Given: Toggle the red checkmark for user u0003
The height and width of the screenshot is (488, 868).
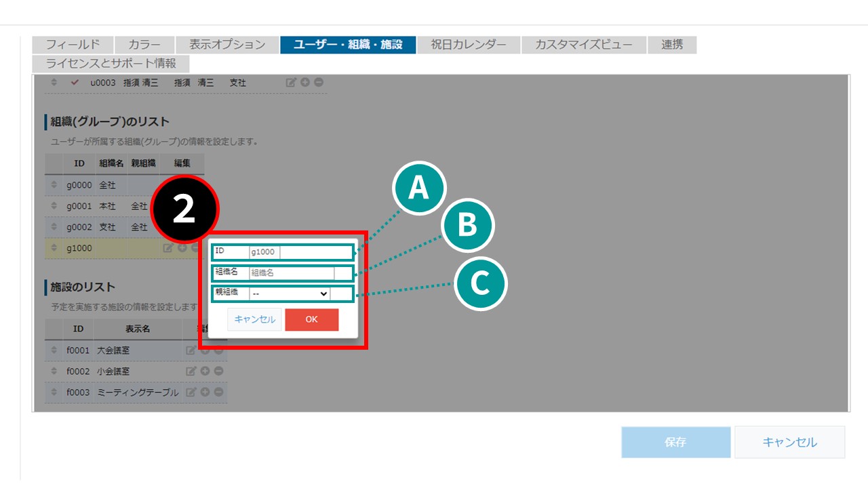Looking at the screenshot, I should point(75,83).
